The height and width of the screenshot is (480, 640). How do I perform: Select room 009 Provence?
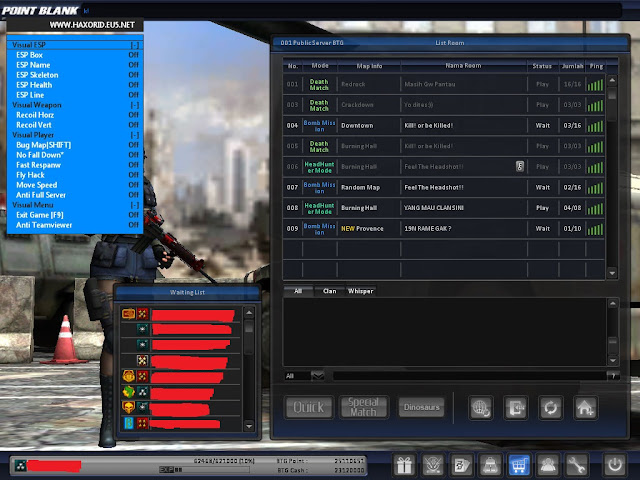(x=444, y=229)
